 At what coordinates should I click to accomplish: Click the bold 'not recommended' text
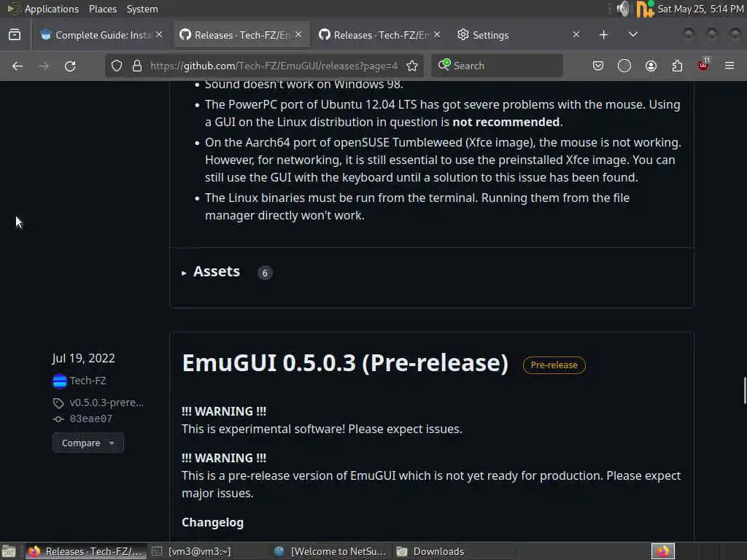click(x=506, y=122)
